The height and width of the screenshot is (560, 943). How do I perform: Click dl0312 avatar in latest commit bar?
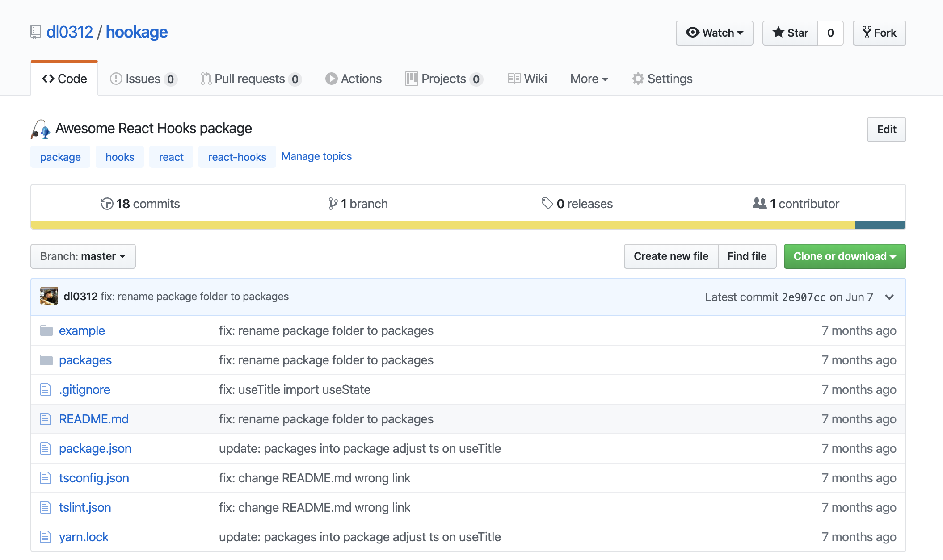tap(49, 296)
